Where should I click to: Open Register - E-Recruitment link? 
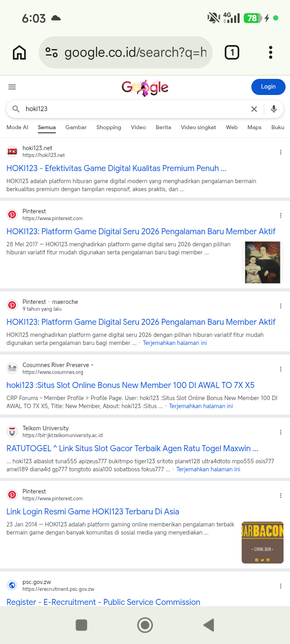coord(103,602)
